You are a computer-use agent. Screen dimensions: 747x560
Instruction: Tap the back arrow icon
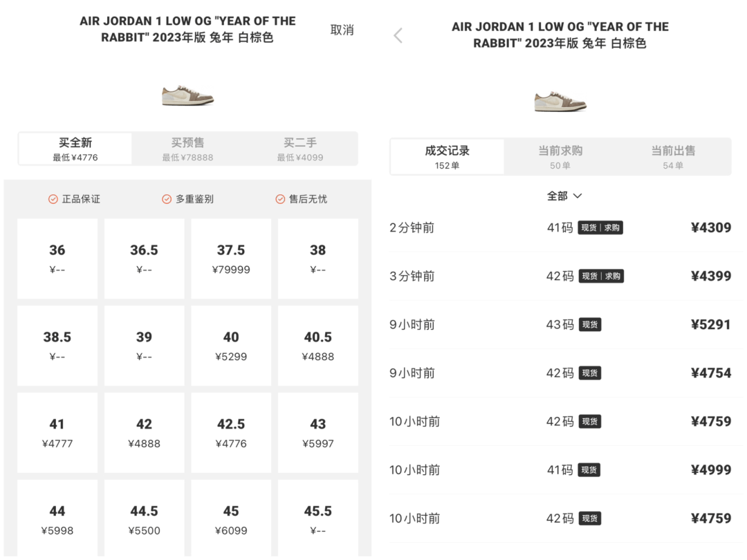pos(398,35)
